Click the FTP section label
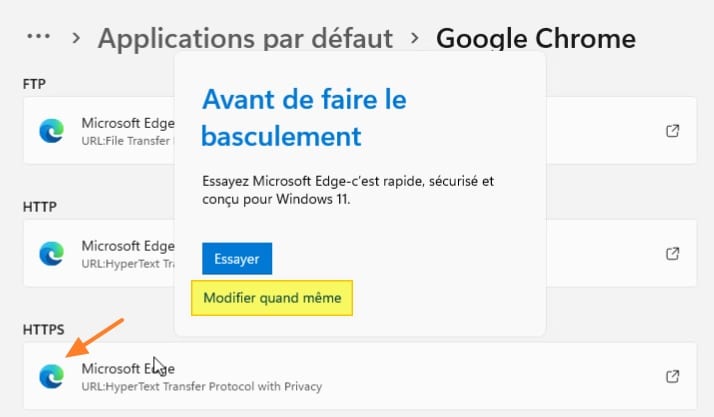Screen dimensions: 714x417 tap(35, 83)
